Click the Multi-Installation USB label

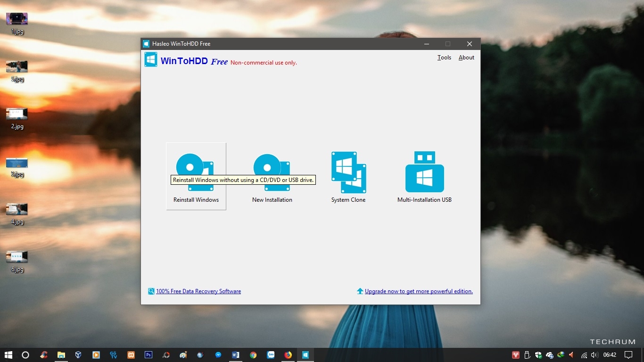pos(424,200)
